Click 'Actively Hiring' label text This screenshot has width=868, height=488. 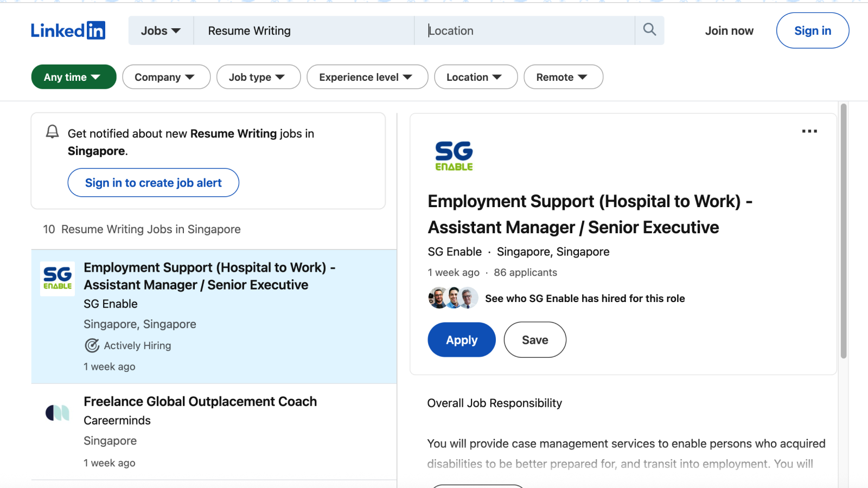pos(137,345)
